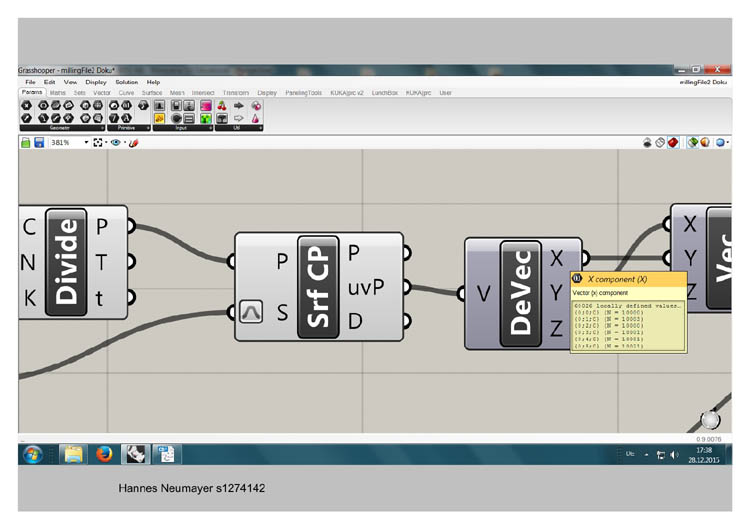The width and height of the screenshot is (750, 529).
Task: Open the Windows Start menu
Action: pyautogui.click(x=33, y=454)
